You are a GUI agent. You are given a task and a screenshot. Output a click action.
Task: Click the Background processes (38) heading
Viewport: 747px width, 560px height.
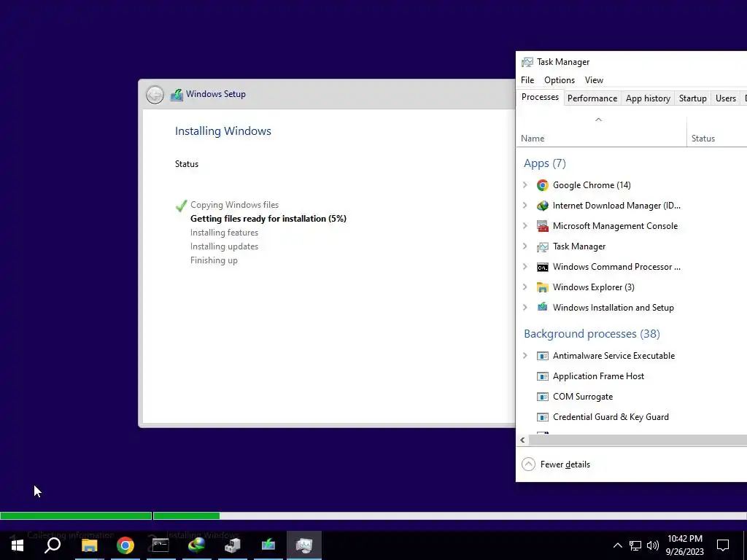(x=592, y=334)
